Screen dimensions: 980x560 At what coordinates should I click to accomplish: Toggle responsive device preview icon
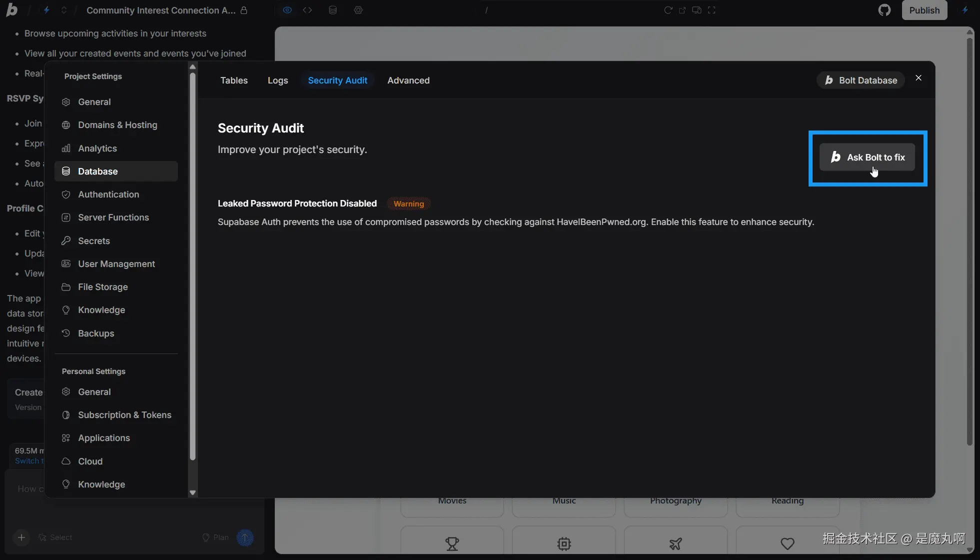(x=697, y=10)
